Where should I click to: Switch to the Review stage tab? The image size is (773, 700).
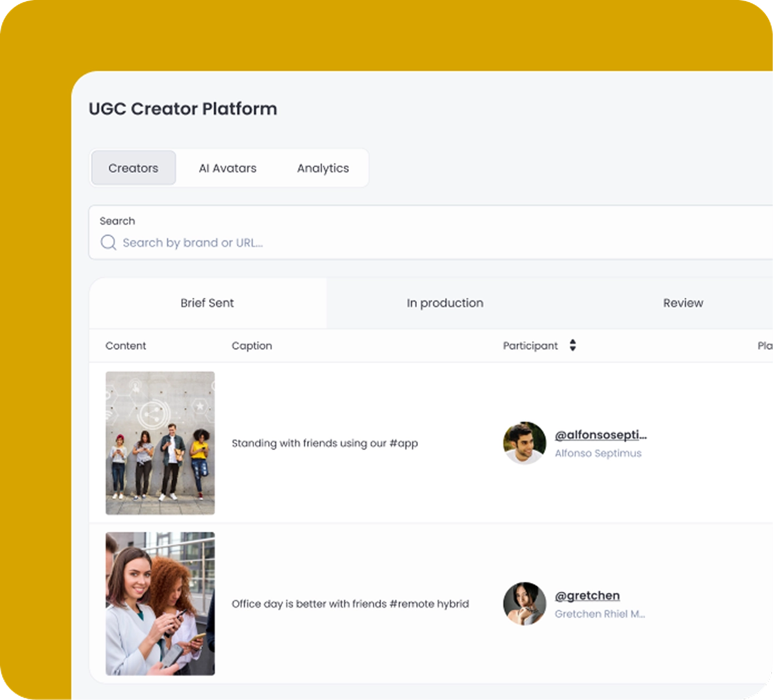tap(683, 303)
